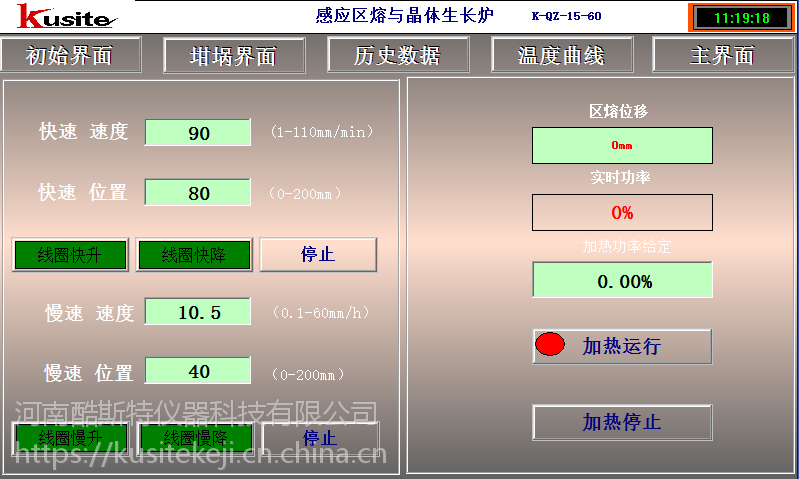The height and width of the screenshot is (479, 799).
Task: Select the 快速 速度 field showing 90
Action: click(198, 132)
